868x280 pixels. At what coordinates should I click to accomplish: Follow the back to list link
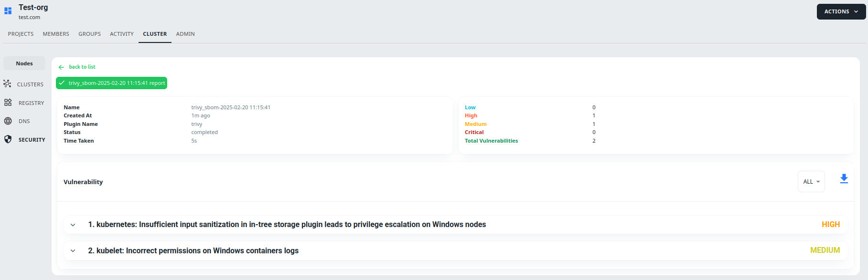pos(82,67)
